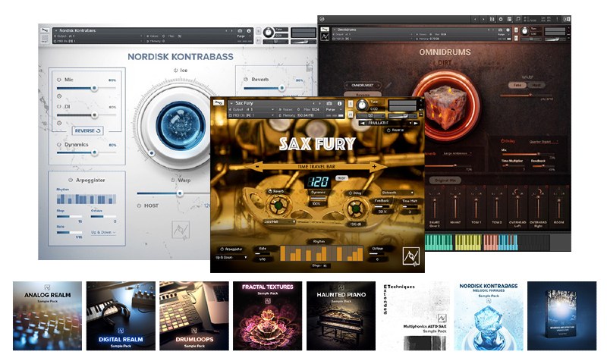Click the Sax Fury developer logo
The height and width of the screenshot is (364, 607).
pyautogui.click(x=410, y=256)
